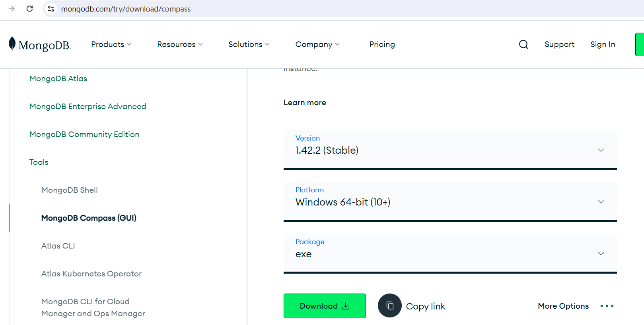Click the browser forward arrow
Viewport: 644px width, 325px height.
pyautogui.click(x=12, y=9)
